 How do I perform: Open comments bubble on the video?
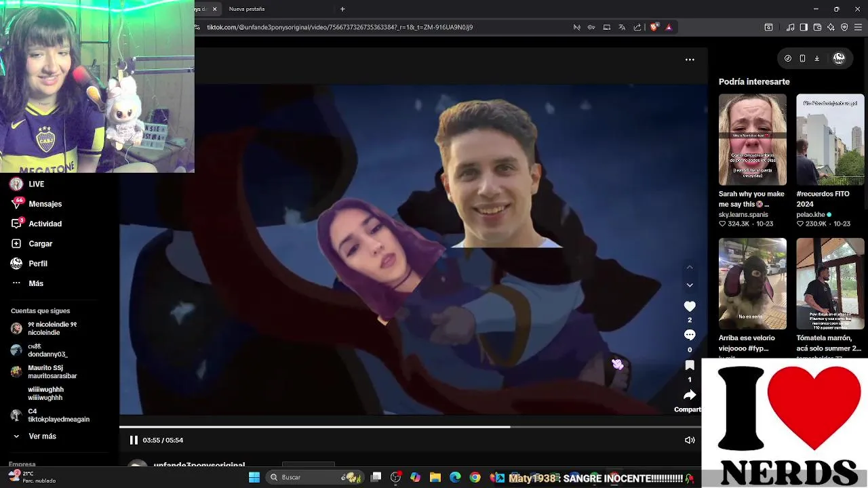(690, 335)
